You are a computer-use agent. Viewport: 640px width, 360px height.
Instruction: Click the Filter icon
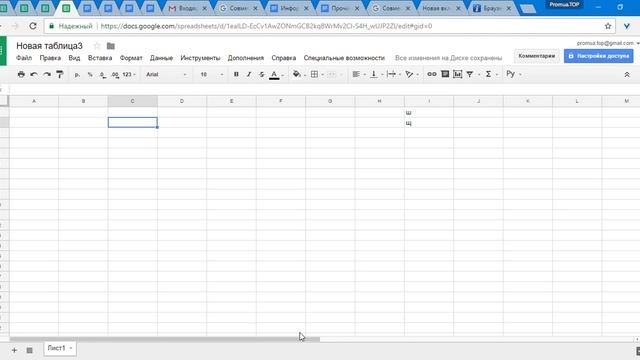point(470,74)
